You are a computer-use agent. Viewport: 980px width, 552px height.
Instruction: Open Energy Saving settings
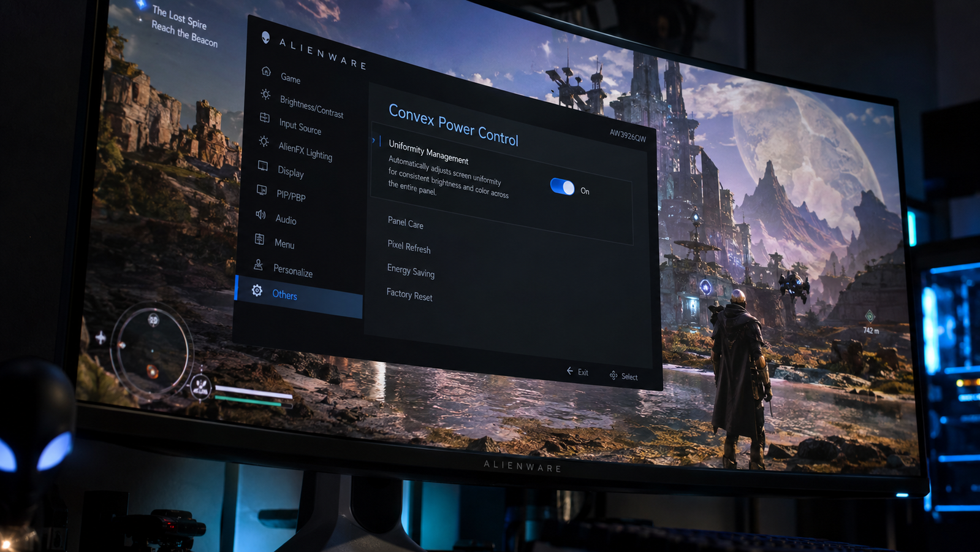pos(411,270)
